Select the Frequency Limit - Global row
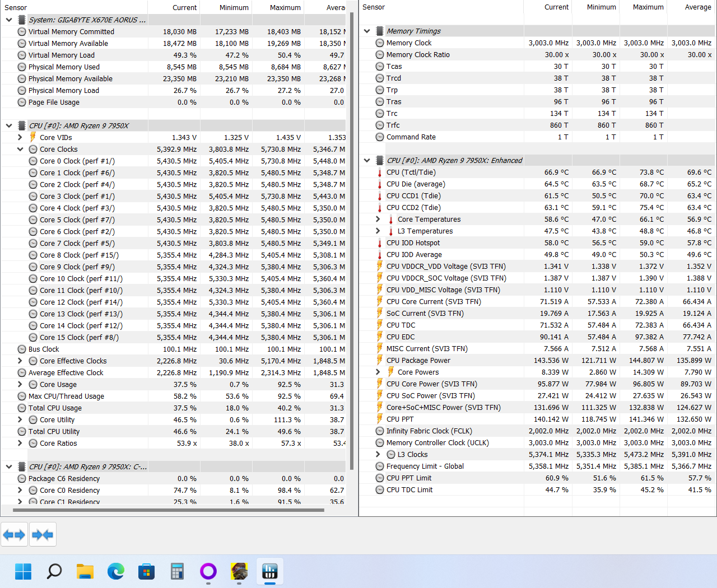This screenshot has width=717, height=588. [537, 466]
